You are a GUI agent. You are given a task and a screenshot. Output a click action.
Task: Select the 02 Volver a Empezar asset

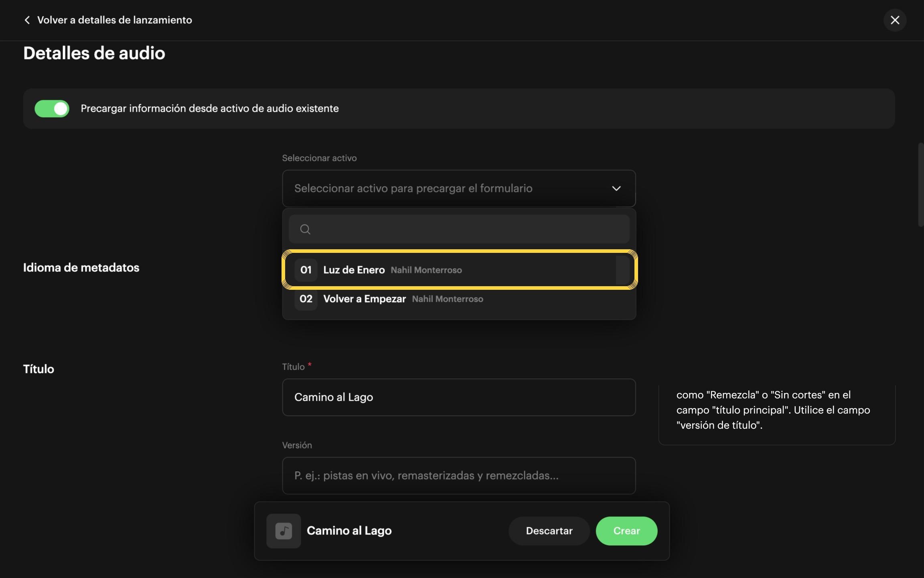[x=459, y=299]
